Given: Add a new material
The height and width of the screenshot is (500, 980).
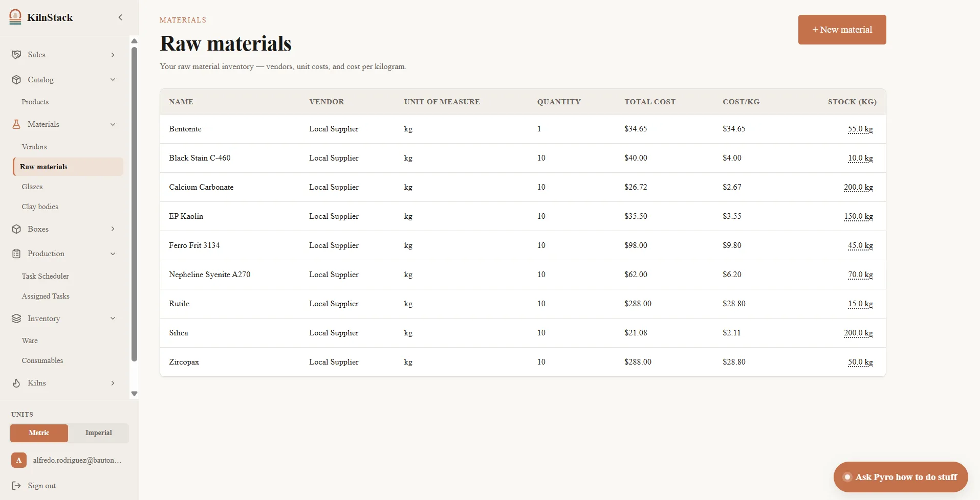Looking at the screenshot, I should pos(842,30).
